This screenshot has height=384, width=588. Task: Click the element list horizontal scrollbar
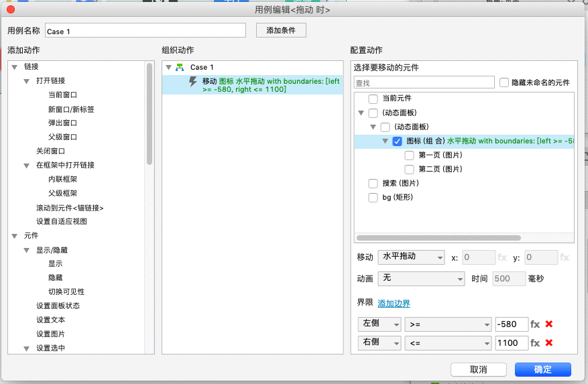point(438,238)
